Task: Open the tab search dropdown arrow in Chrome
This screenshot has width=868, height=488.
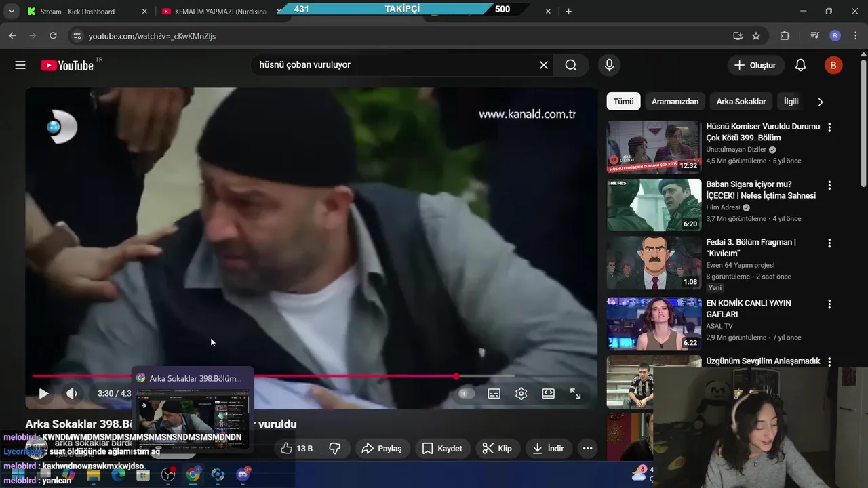Action: (x=11, y=12)
